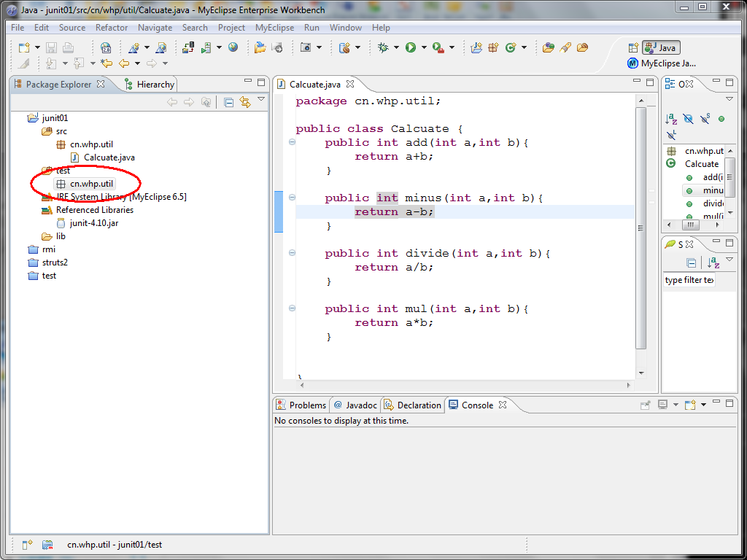Collapse the divide method fold marker
Viewport: 747px width, 560px height.
292,253
